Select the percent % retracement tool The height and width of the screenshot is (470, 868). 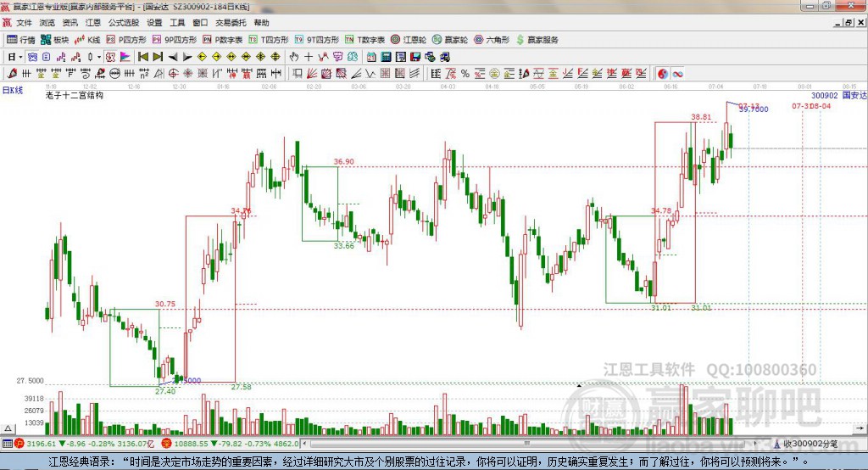(x=465, y=74)
